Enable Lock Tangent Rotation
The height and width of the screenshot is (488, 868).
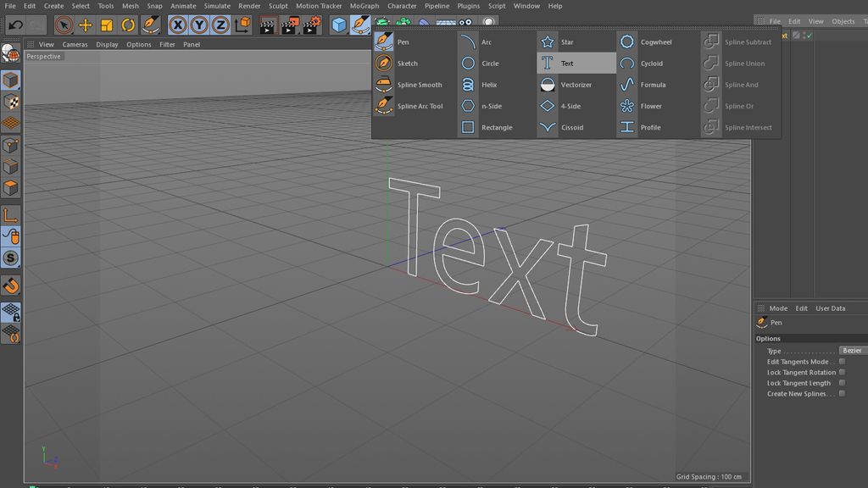[x=841, y=372]
